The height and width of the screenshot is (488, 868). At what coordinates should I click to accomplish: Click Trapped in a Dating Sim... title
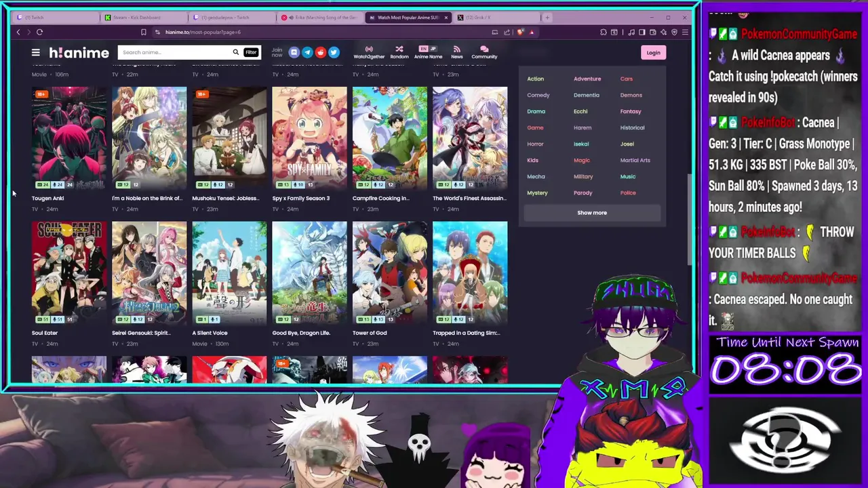[466, 333]
